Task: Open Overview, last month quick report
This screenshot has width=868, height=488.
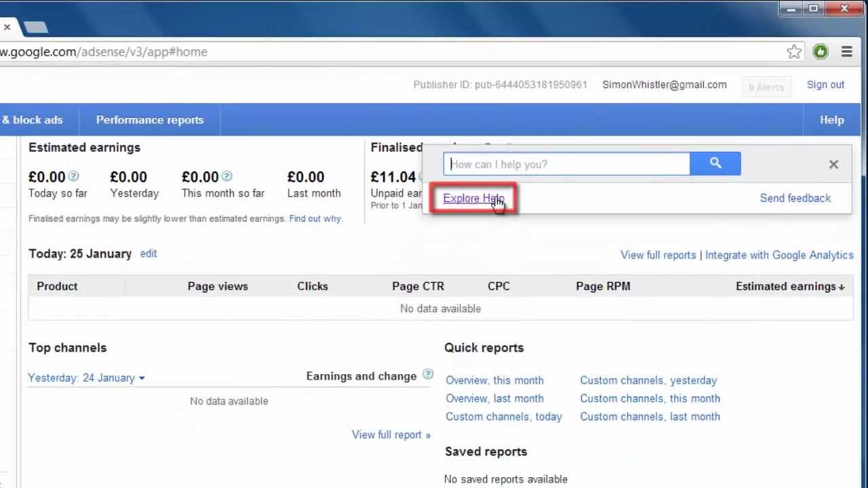Action: (494, 399)
